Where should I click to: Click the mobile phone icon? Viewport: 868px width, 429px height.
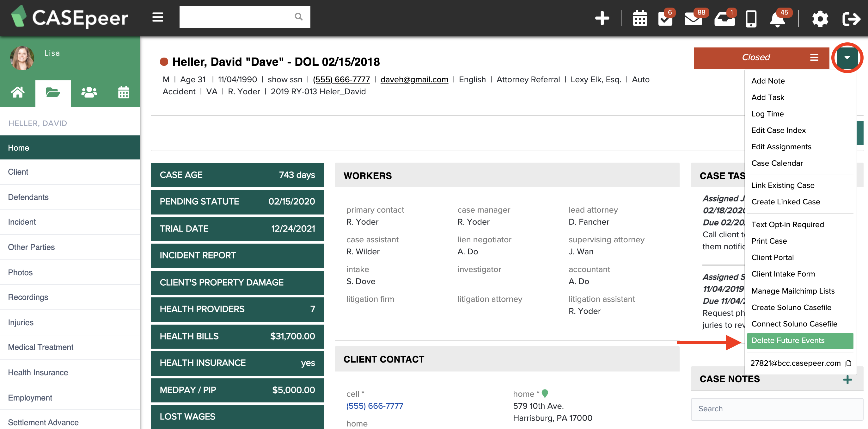click(x=751, y=19)
